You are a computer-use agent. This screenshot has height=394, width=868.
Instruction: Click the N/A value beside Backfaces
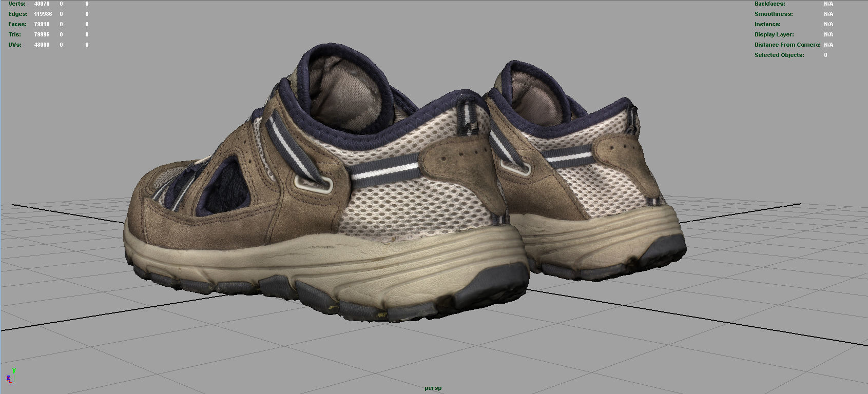tap(828, 4)
